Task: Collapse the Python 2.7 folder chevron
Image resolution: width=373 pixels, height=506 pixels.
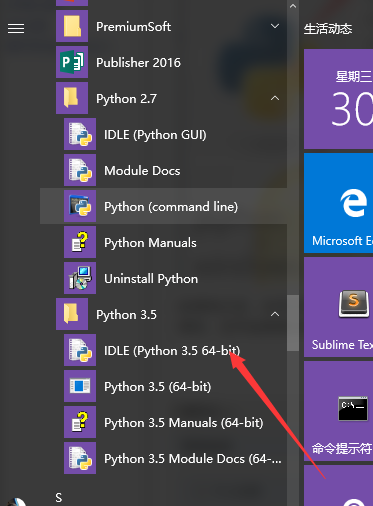Action: [x=275, y=98]
